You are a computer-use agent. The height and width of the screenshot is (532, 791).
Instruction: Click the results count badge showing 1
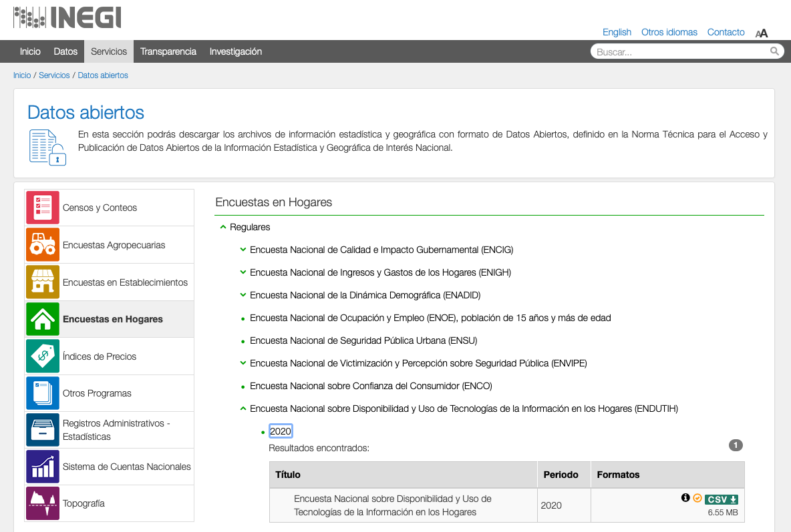(x=736, y=445)
